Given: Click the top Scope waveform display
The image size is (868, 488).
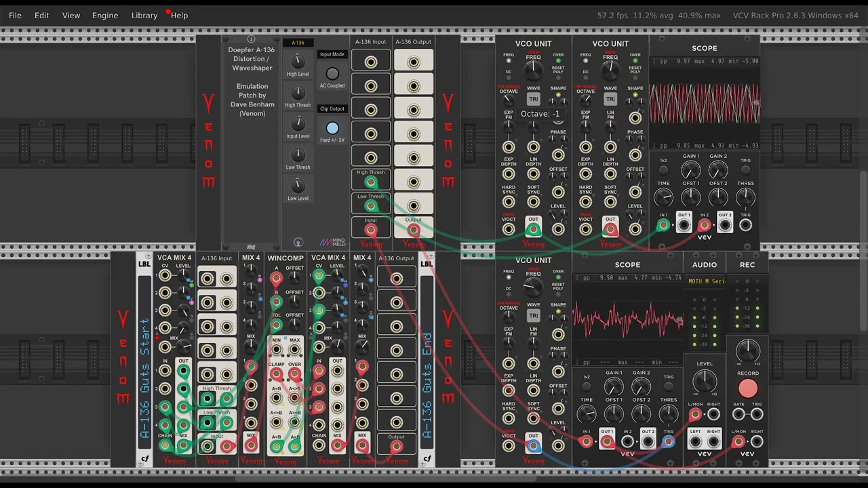Looking at the screenshot, I should pyautogui.click(x=705, y=104).
